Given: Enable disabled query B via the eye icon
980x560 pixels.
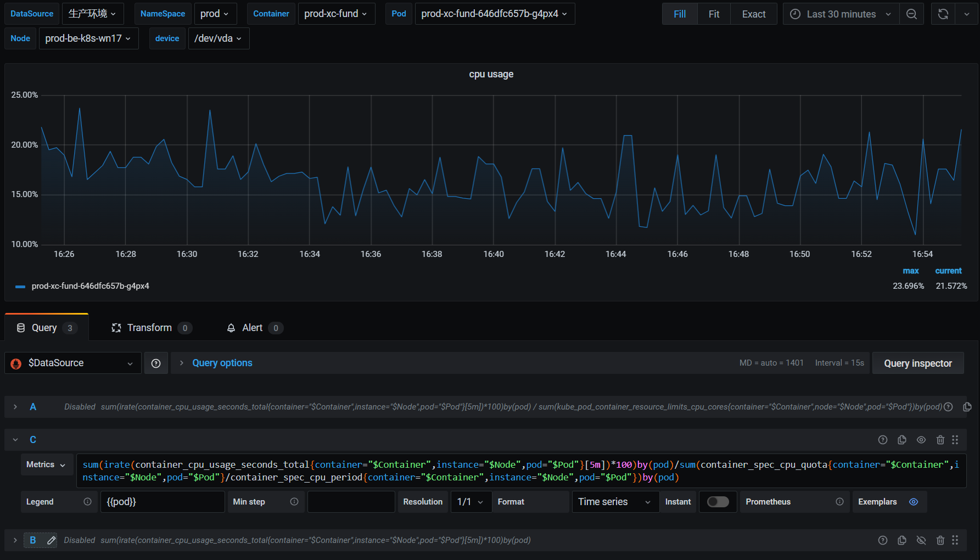Looking at the screenshot, I should pyautogui.click(x=921, y=540).
